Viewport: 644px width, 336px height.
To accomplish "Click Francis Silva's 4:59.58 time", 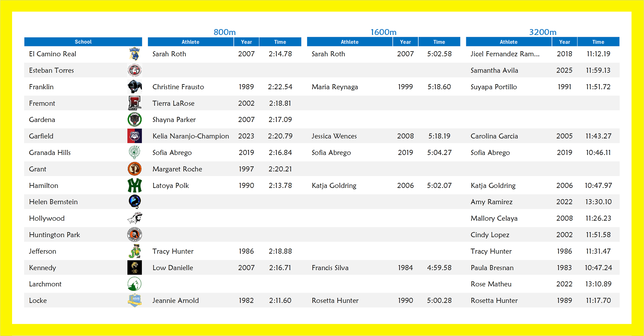I will click(x=439, y=268).
